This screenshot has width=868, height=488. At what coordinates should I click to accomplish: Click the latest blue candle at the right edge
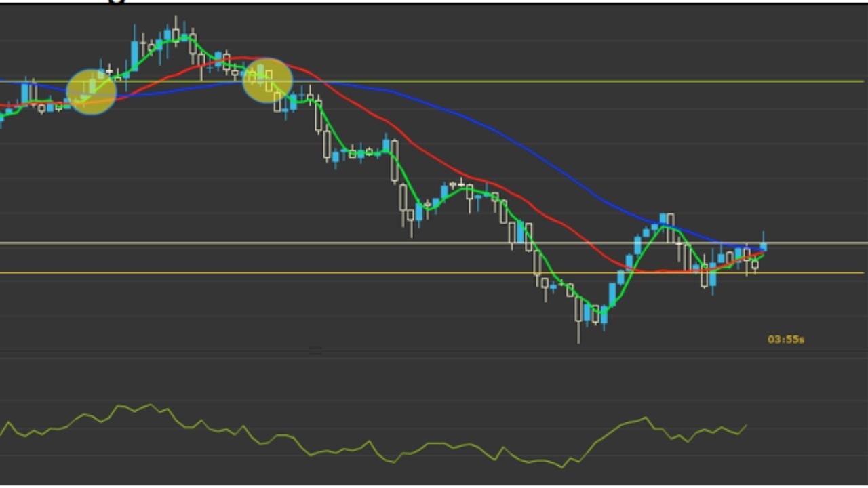click(x=764, y=245)
